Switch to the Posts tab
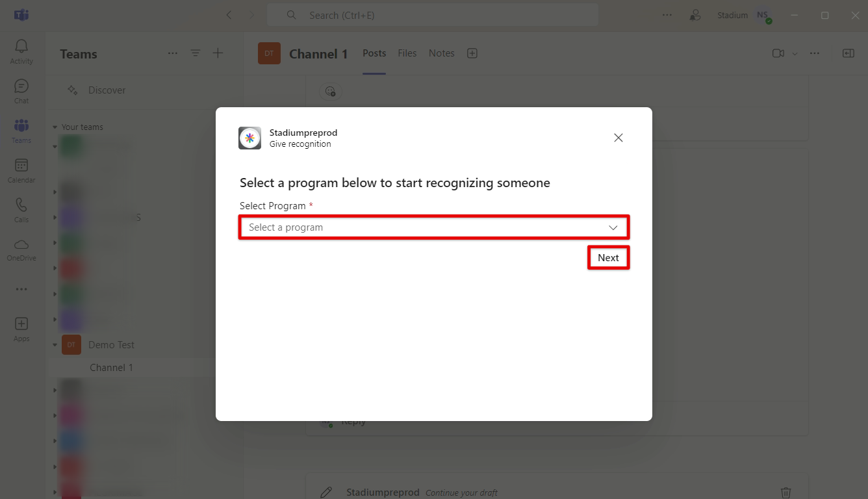This screenshot has width=868, height=499. point(374,53)
